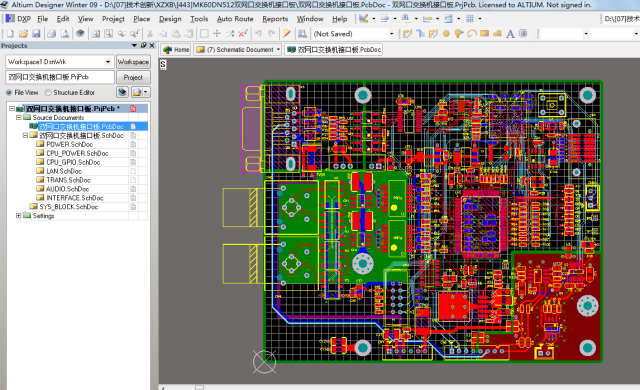This screenshot has width=640, height=390.
Task: Open the Help menu
Action: coord(340,19)
